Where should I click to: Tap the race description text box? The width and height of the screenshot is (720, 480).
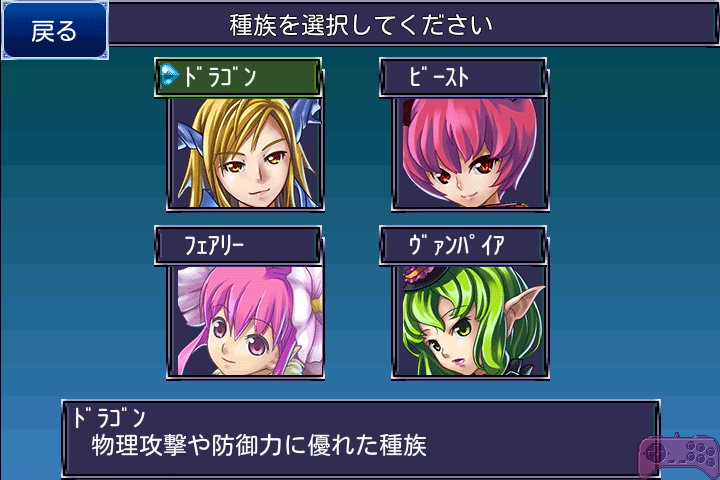[x=360, y=439]
